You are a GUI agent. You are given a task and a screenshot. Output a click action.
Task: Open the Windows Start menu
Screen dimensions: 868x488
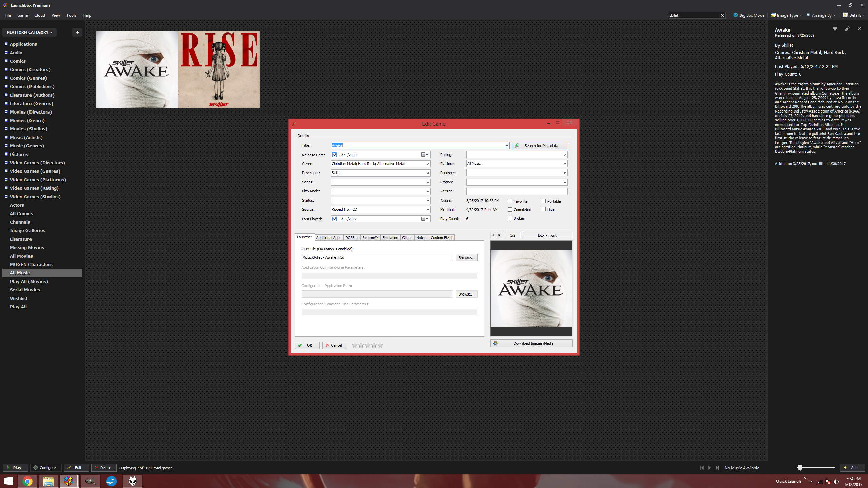click(x=8, y=481)
